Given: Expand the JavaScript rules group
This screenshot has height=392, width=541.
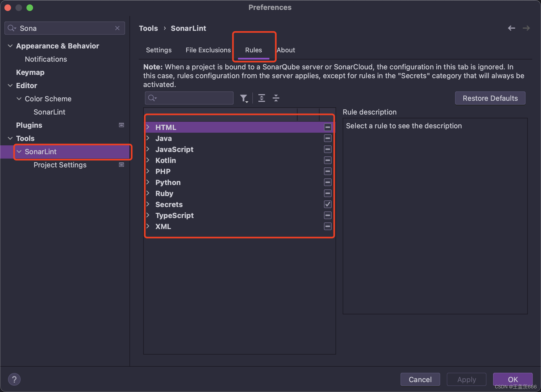Looking at the screenshot, I should pyautogui.click(x=148, y=149).
